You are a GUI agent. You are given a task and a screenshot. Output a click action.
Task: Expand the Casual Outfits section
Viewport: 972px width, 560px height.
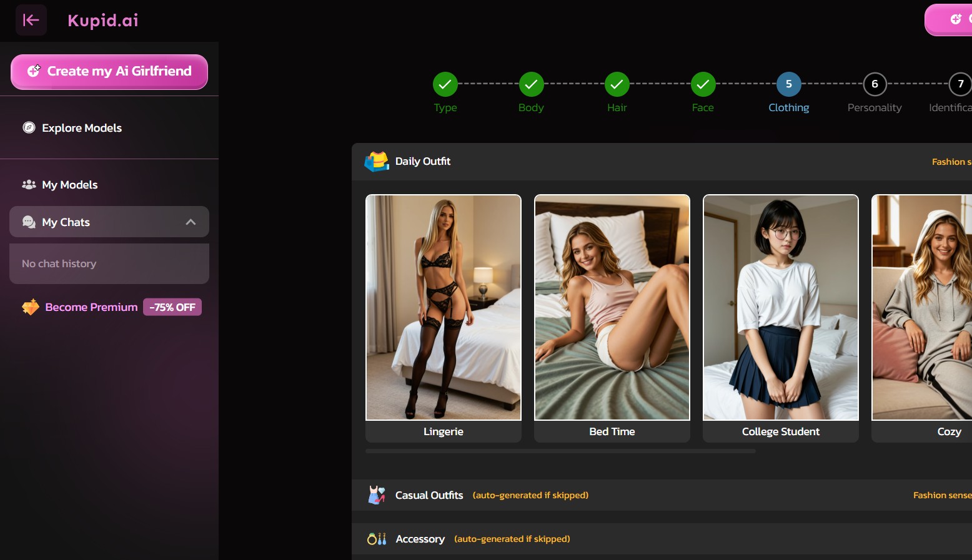[430, 495]
